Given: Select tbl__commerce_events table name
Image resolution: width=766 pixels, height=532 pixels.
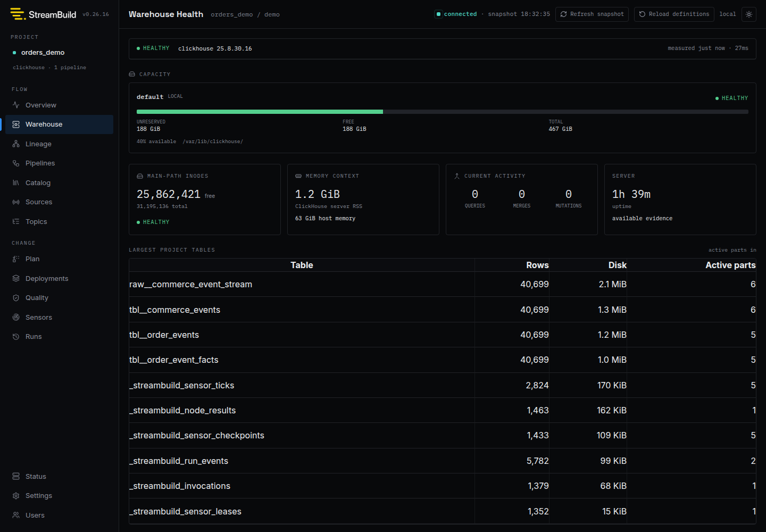Looking at the screenshot, I should pyautogui.click(x=174, y=310).
